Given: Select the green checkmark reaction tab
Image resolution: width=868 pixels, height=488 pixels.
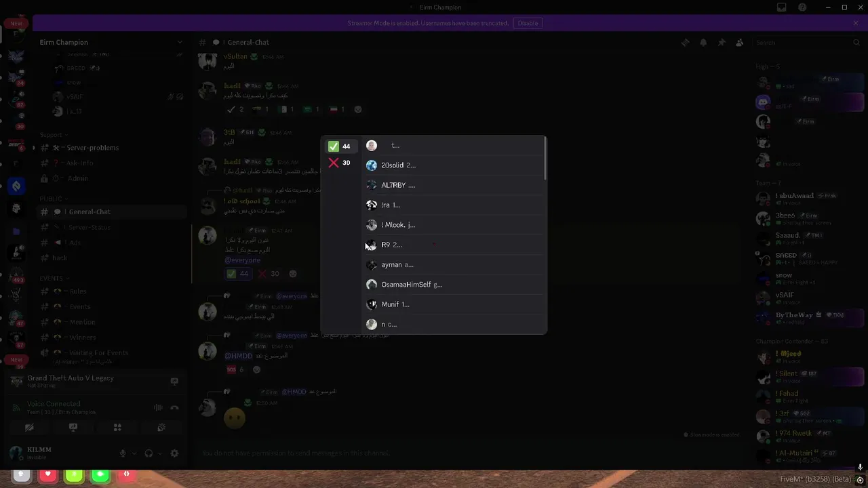Looking at the screenshot, I should tap(340, 146).
